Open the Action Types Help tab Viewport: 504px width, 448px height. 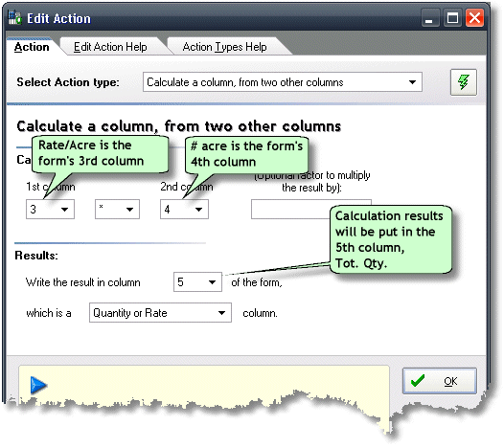point(224,47)
